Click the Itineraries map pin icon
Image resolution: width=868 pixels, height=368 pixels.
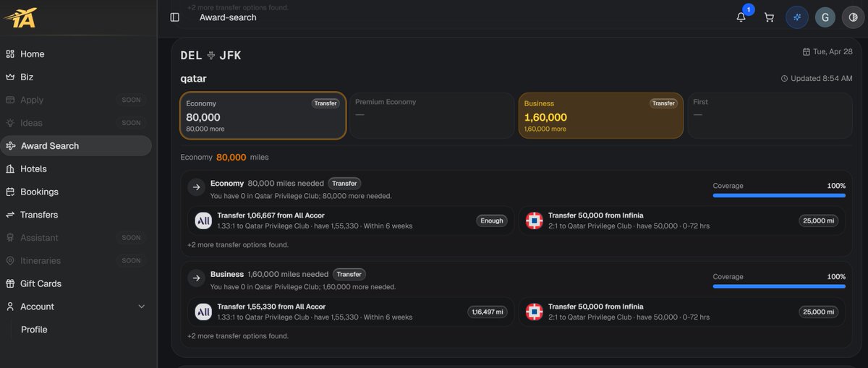tap(10, 260)
